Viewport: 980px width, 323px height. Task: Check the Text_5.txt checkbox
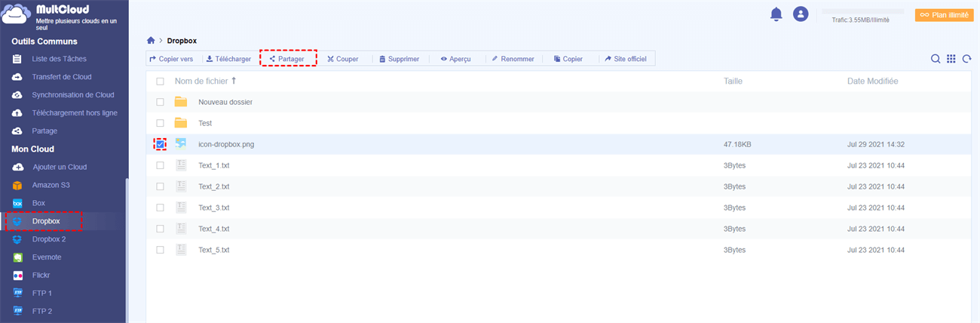pyautogui.click(x=160, y=250)
